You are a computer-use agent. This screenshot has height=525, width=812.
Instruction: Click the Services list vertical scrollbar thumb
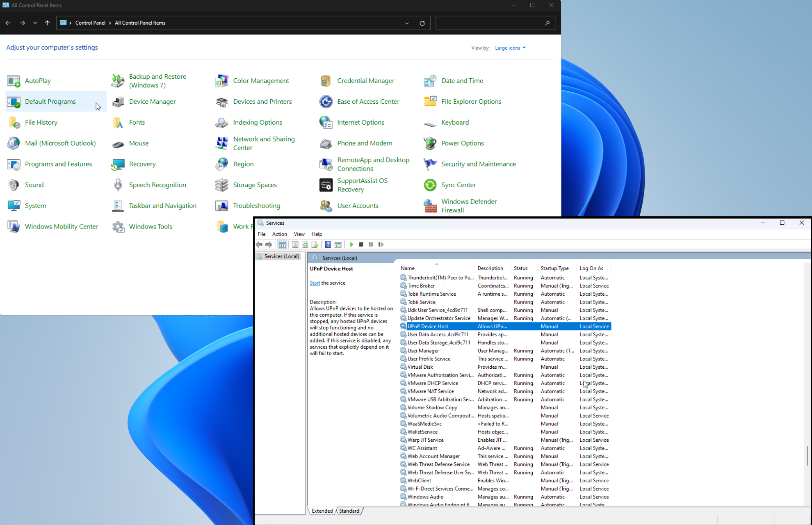807,456
